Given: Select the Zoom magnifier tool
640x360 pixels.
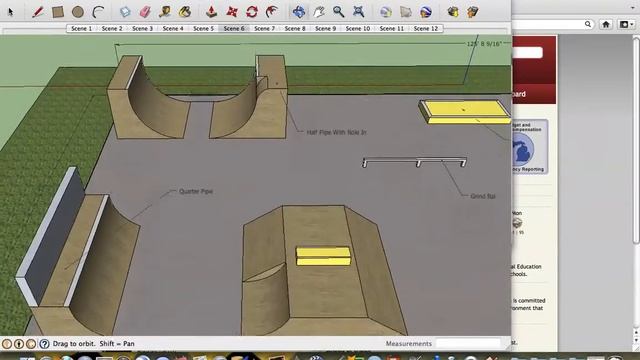Looking at the screenshot, I should click(x=338, y=12).
